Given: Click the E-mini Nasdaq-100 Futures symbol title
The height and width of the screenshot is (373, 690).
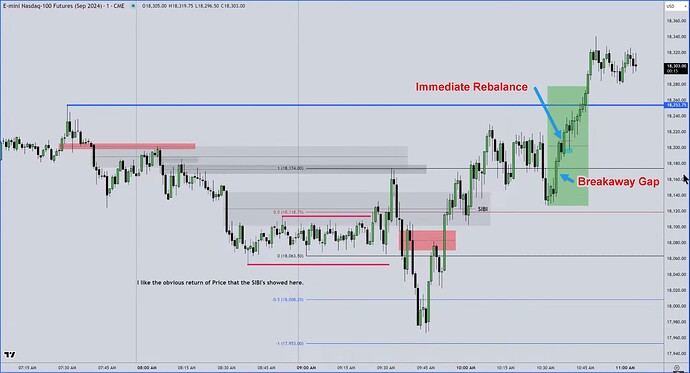Looking at the screenshot, I should (63, 6).
